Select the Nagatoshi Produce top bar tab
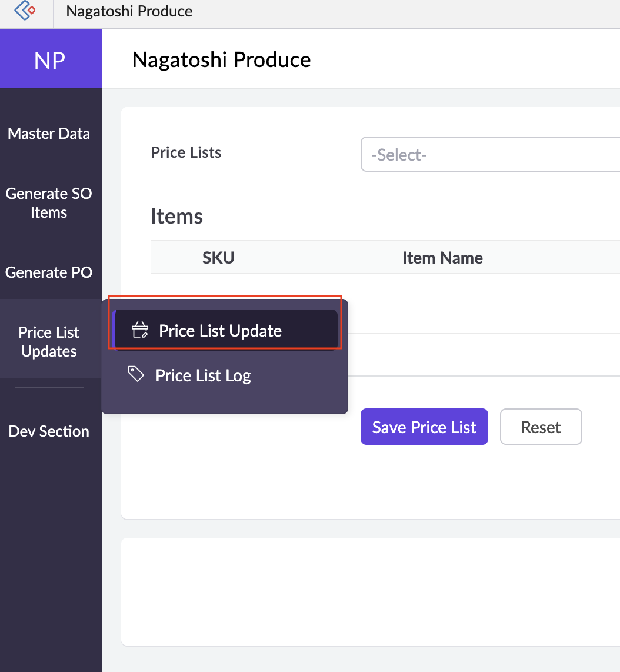The image size is (620, 672). tap(129, 11)
